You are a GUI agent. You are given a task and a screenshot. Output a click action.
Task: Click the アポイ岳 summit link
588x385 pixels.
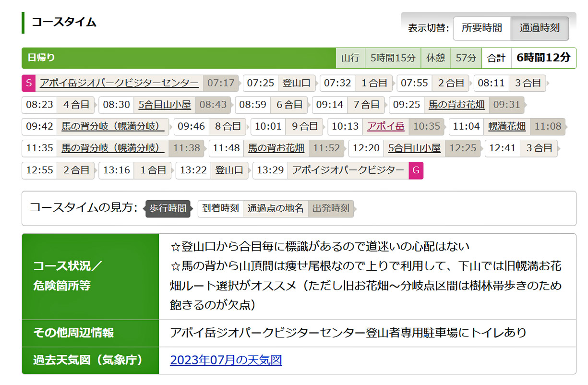tap(385, 127)
